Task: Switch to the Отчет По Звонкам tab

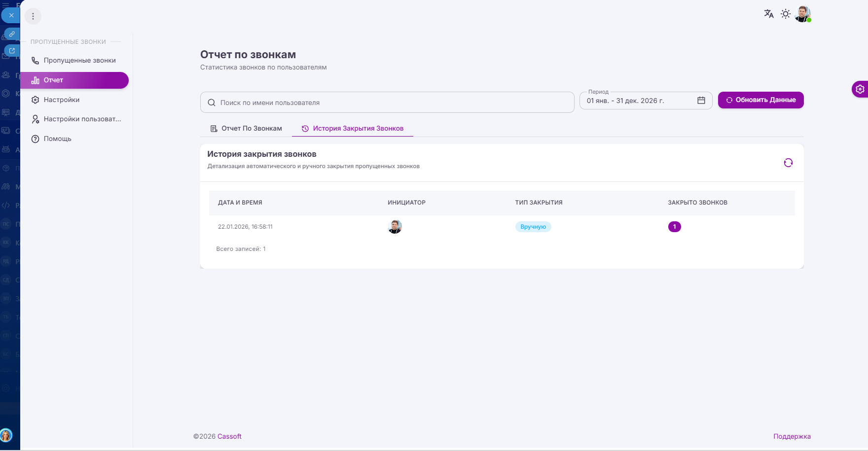Action: (246, 129)
